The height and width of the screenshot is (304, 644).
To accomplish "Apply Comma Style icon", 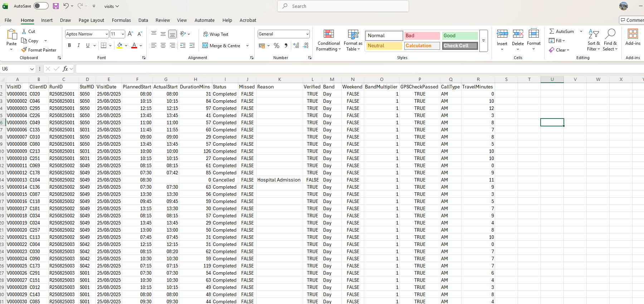I will pyautogui.click(x=286, y=46).
